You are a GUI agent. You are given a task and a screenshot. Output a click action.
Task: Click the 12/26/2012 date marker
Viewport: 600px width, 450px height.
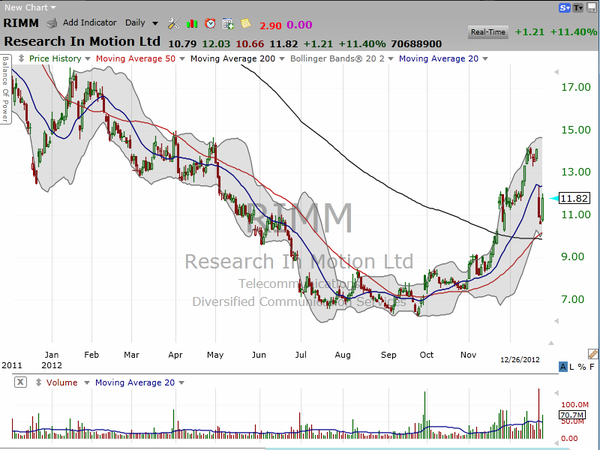(x=520, y=360)
